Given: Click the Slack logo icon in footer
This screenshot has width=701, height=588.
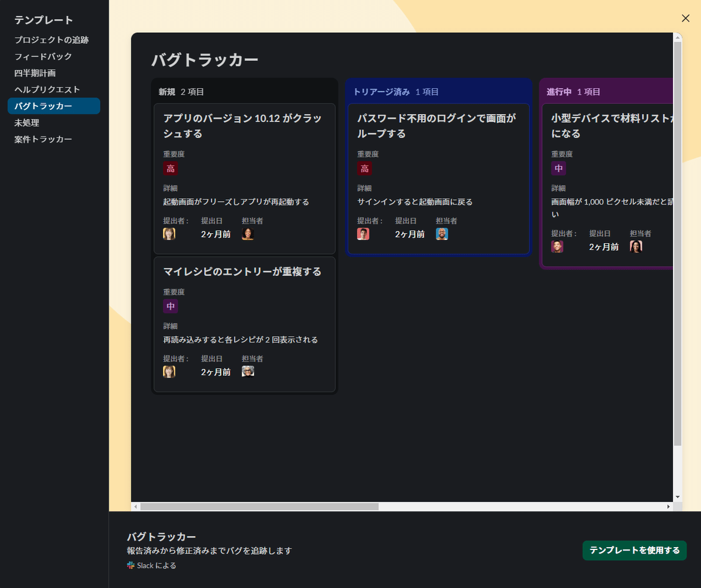Looking at the screenshot, I should point(131,565).
